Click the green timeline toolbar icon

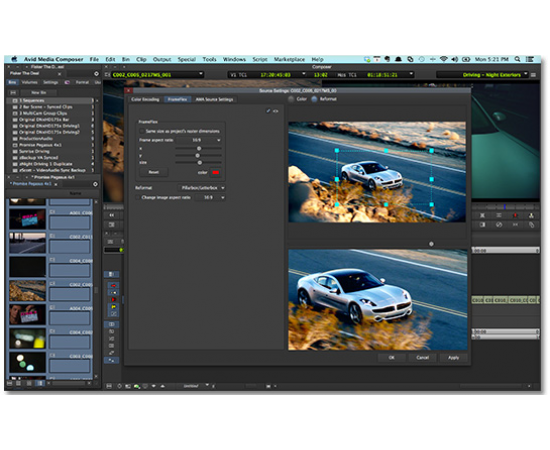pos(136,387)
